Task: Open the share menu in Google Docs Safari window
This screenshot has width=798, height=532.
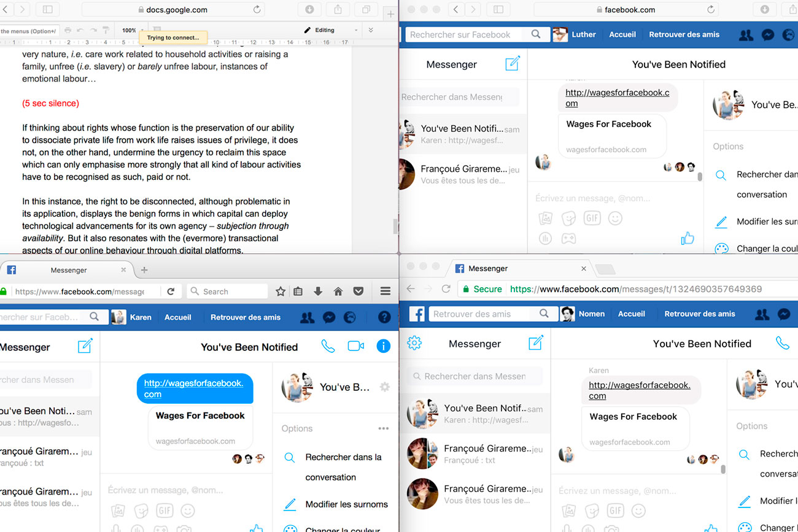Action: click(338, 9)
